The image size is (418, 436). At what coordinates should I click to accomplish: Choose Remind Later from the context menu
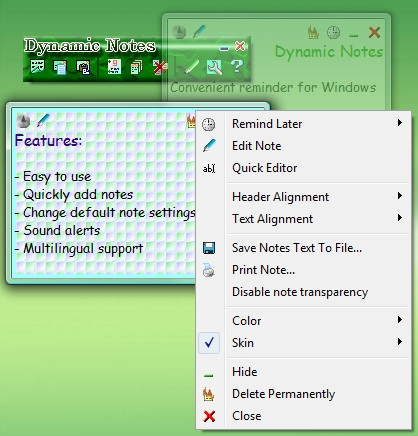click(x=303, y=124)
